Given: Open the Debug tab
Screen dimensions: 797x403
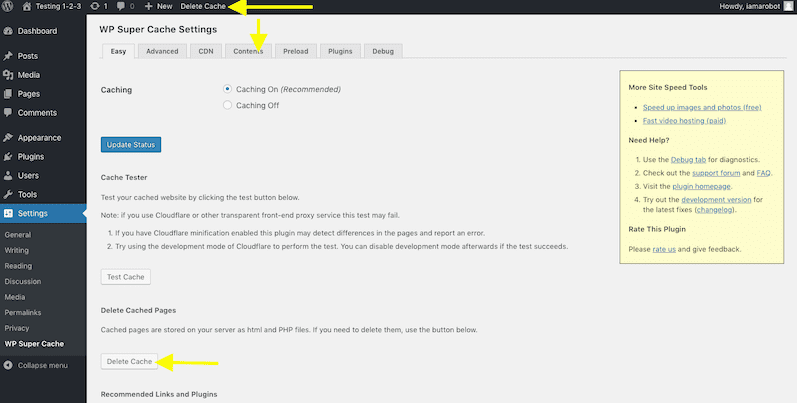Looking at the screenshot, I should pyautogui.click(x=383, y=51).
